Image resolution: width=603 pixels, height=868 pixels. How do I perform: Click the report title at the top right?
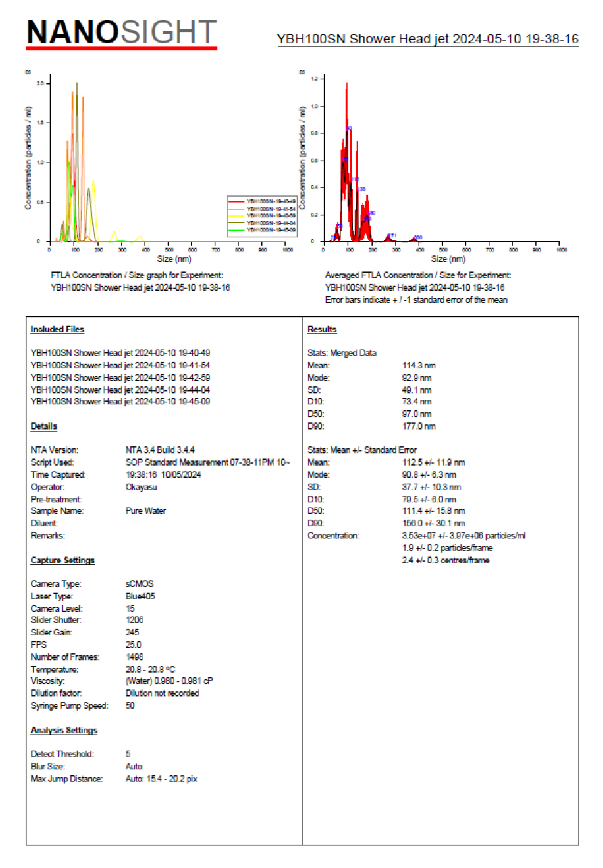pyautogui.click(x=428, y=39)
